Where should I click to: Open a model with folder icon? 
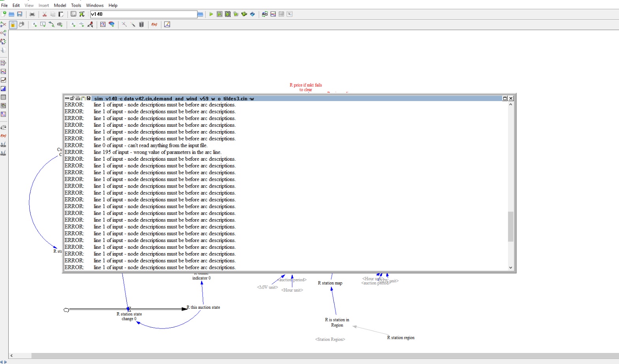(11, 14)
